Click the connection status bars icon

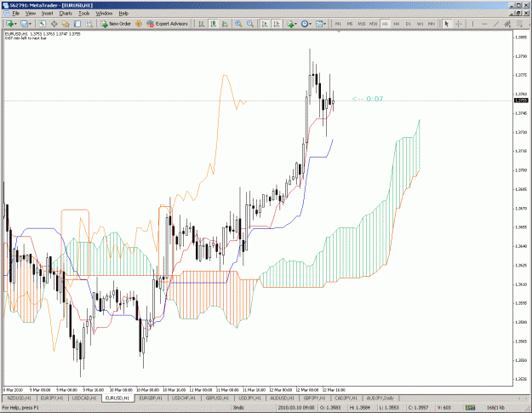pos(470,408)
